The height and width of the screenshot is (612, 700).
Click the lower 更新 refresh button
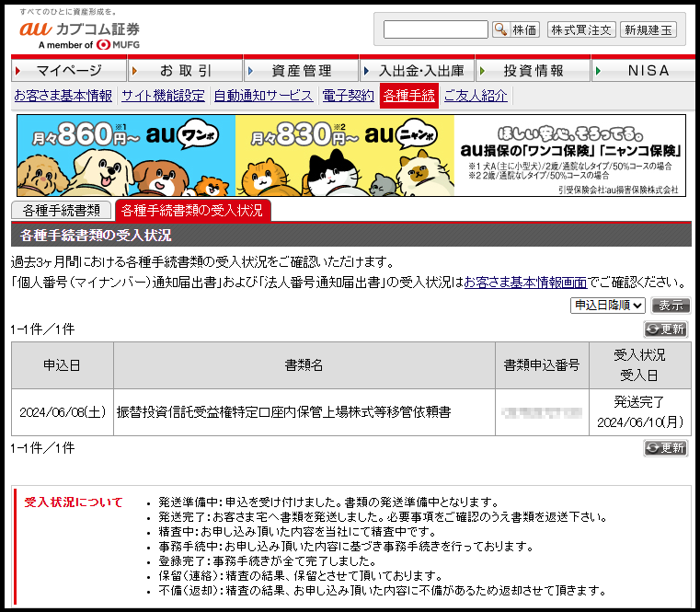665,447
